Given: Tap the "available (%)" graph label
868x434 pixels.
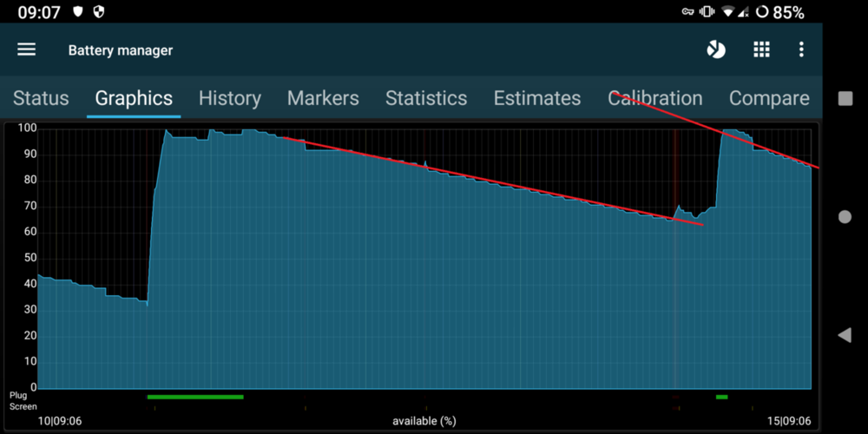Looking at the screenshot, I should point(424,421).
